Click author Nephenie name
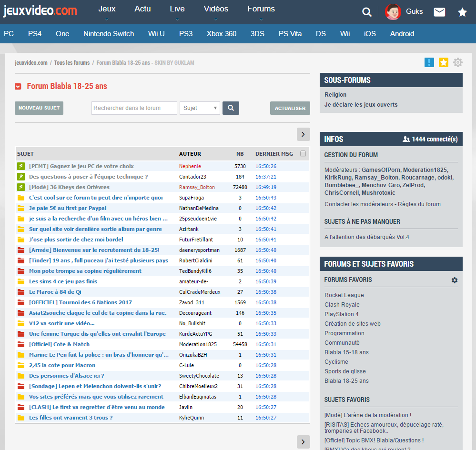 [x=190, y=166]
